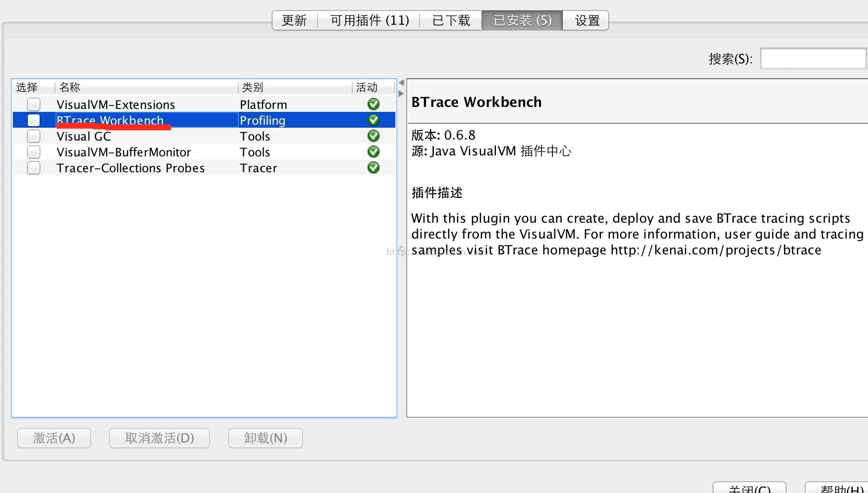Click the 帮助(H) help button

(837, 488)
